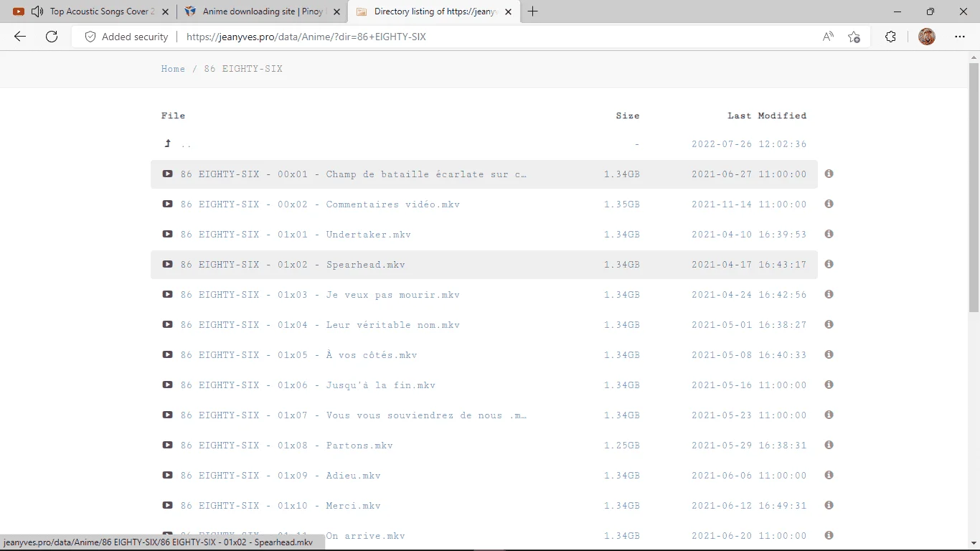Open 01x05 À vos côtés.mkv

coord(298,354)
